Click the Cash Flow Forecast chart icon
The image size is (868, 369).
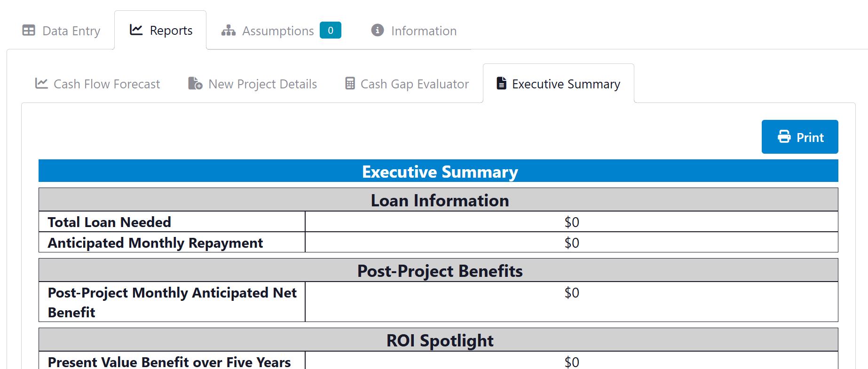click(x=41, y=84)
